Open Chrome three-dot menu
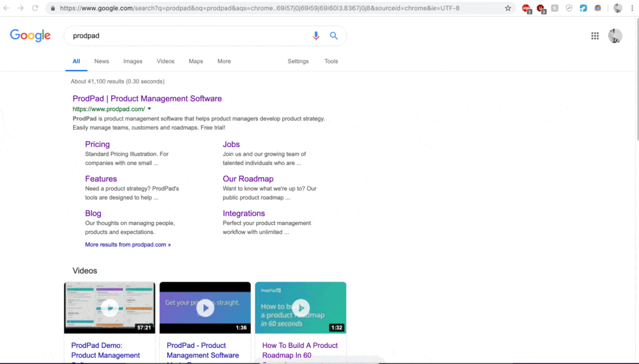The height and width of the screenshot is (364, 639). coord(632,8)
